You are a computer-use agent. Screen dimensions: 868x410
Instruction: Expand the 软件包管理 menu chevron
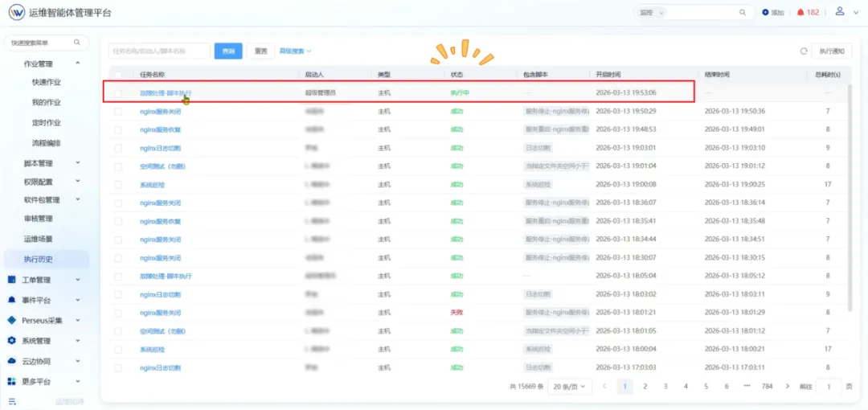77,199
